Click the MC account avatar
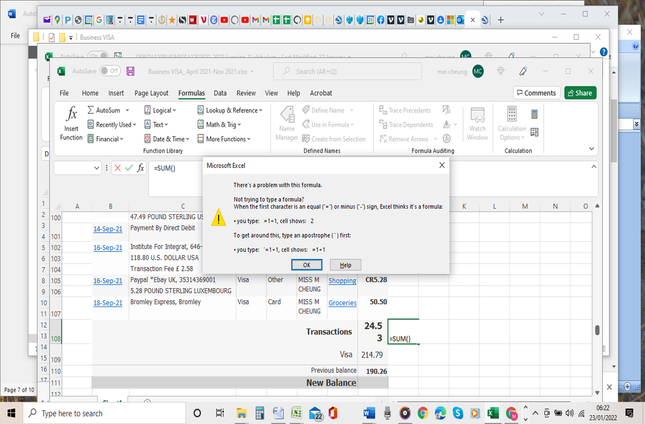 coord(478,71)
